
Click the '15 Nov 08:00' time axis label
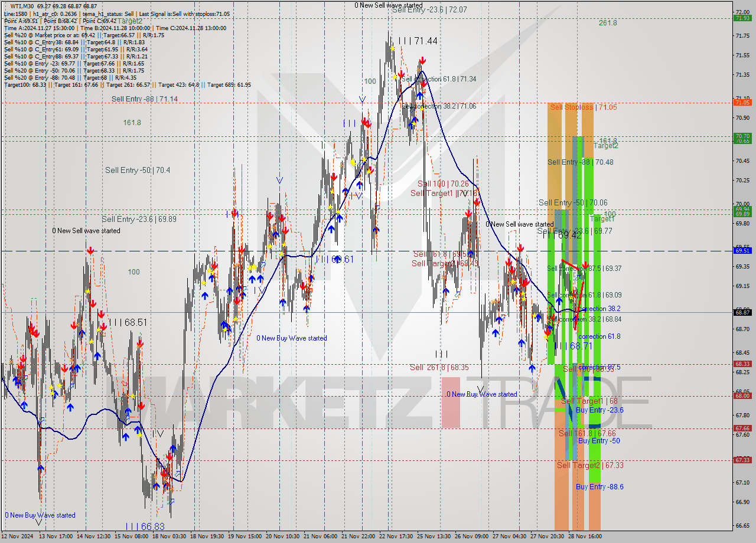pyautogui.click(x=131, y=537)
